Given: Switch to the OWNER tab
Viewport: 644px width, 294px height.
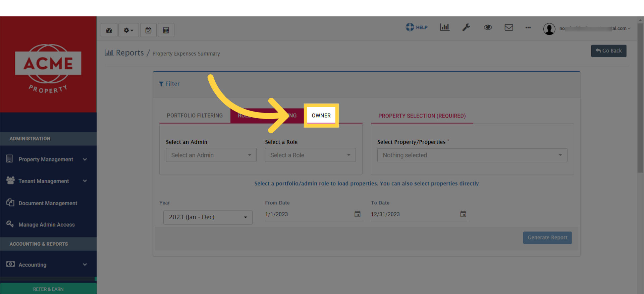Looking at the screenshot, I should point(321,116).
